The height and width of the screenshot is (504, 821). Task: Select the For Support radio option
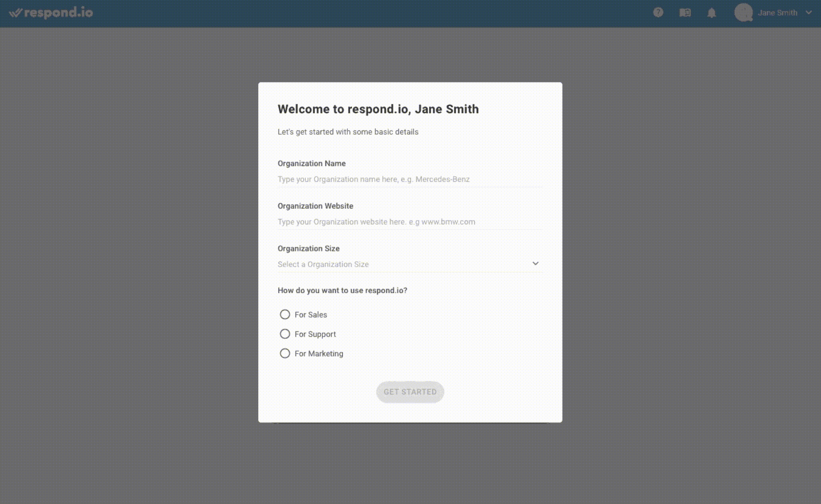(x=285, y=334)
